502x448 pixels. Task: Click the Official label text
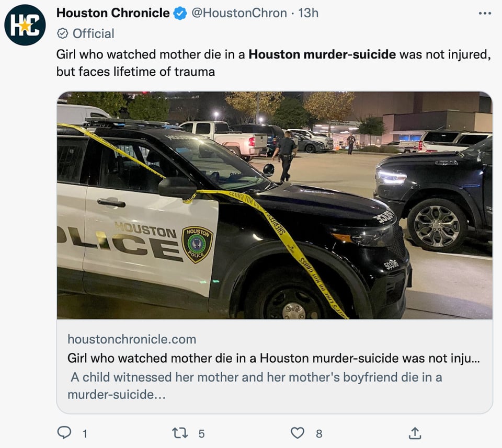[94, 33]
